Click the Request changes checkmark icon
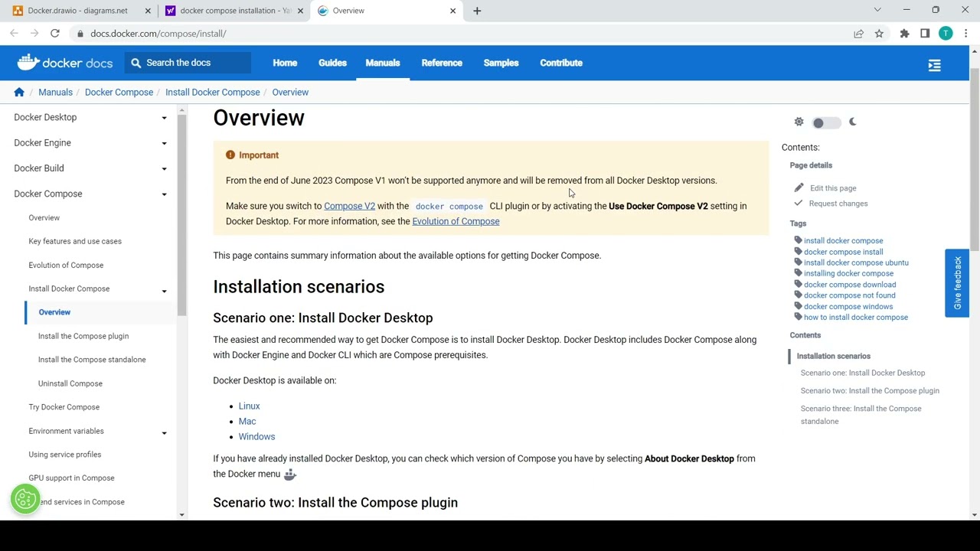This screenshot has width=980, height=551. tap(798, 203)
